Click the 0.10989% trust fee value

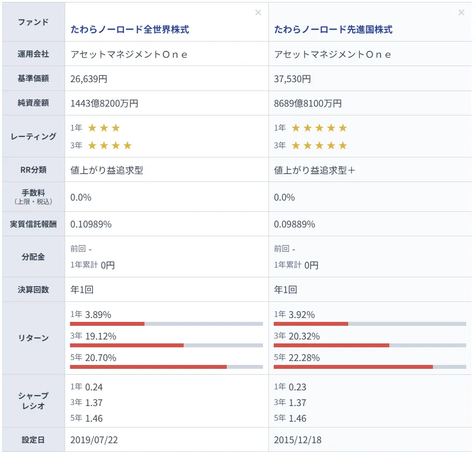coord(91,225)
